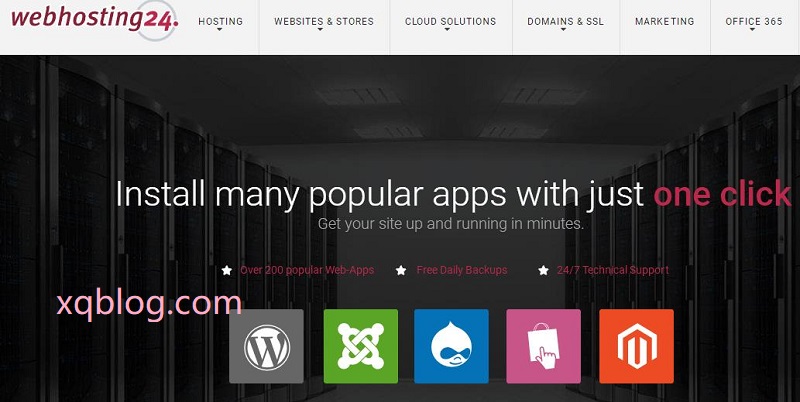The height and width of the screenshot is (402, 800).
Task: Open the Office 365 menu
Action: pos(754,21)
